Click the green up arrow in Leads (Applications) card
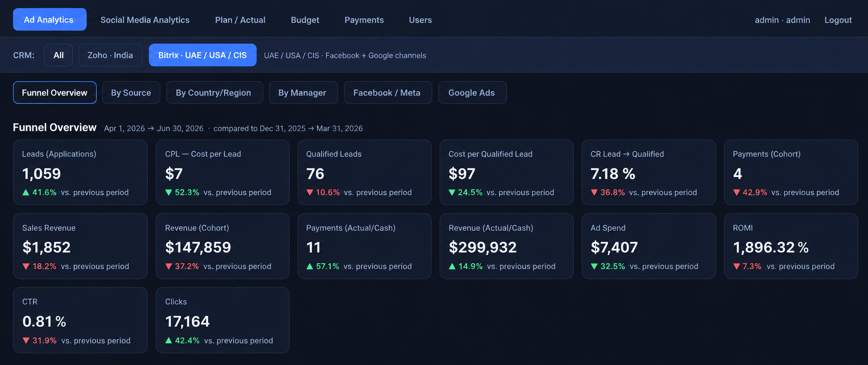Image resolution: width=868 pixels, height=365 pixels. [x=26, y=193]
